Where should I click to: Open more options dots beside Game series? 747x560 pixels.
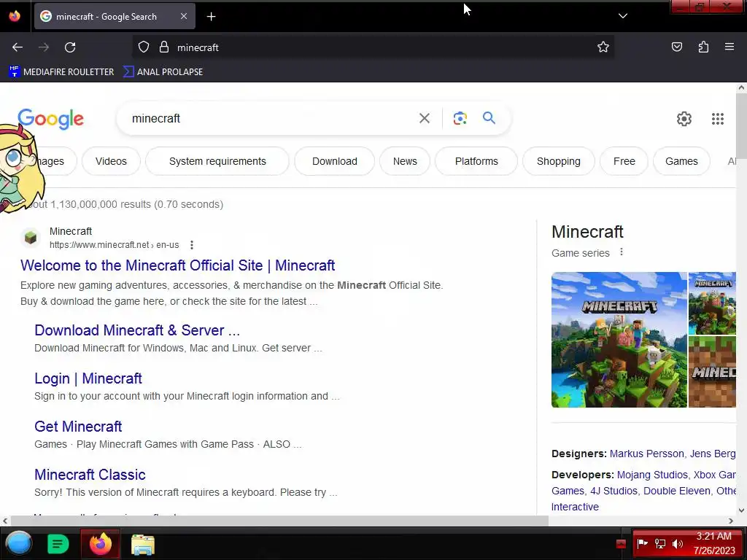tap(622, 252)
